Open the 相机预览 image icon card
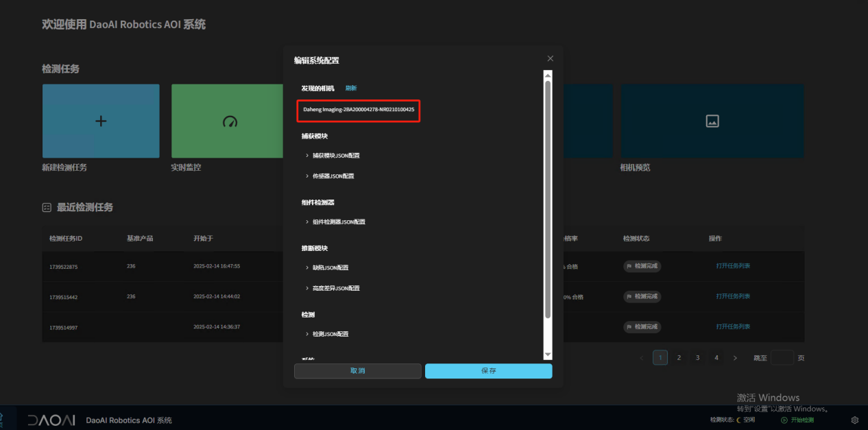The width and height of the screenshot is (868, 430). pos(712,121)
